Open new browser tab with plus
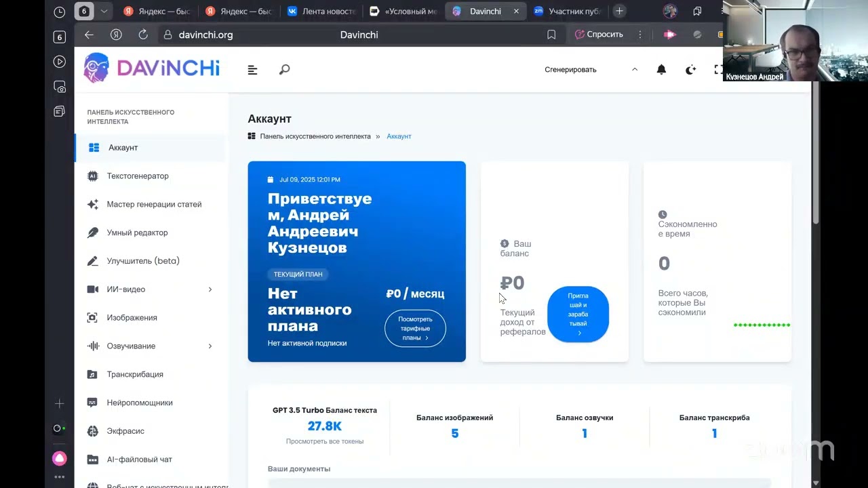The width and height of the screenshot is (868, 488). tap(619, 12)
